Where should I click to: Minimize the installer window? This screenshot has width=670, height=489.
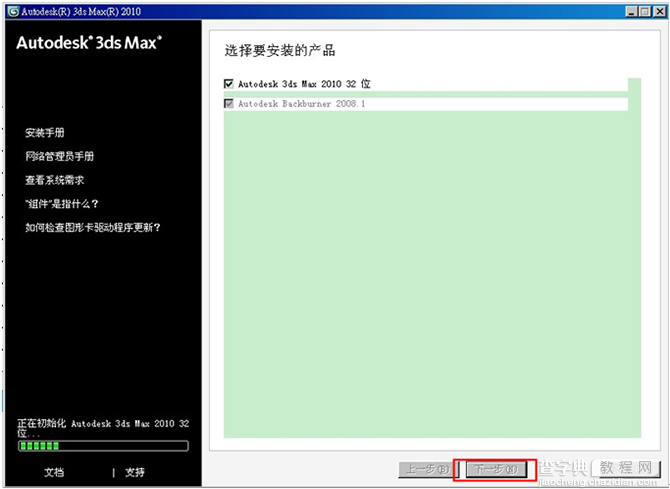(x=632, y=12)
